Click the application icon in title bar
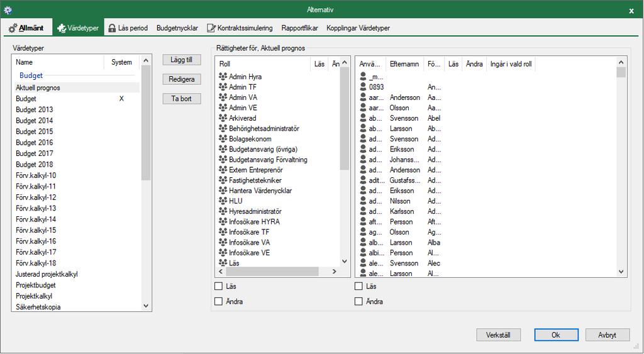Screen dimensions: 644x354 8,10
